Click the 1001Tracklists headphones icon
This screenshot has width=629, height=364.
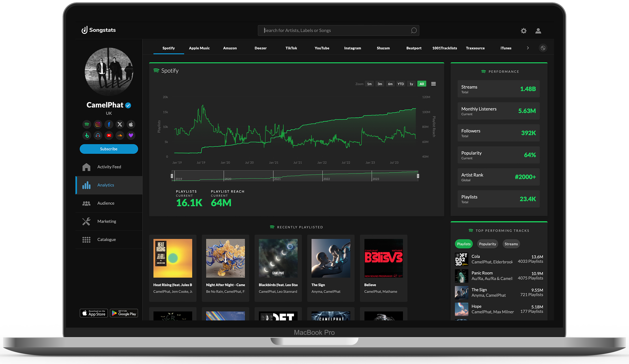click(98, 135)
